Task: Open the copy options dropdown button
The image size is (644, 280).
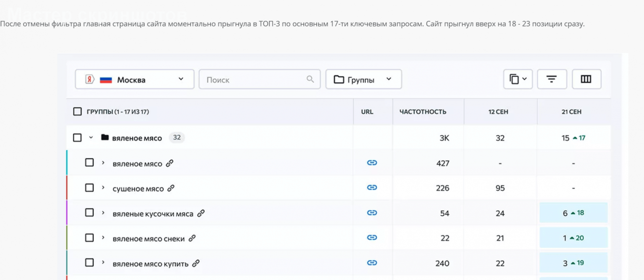Action: coord(518,79)
